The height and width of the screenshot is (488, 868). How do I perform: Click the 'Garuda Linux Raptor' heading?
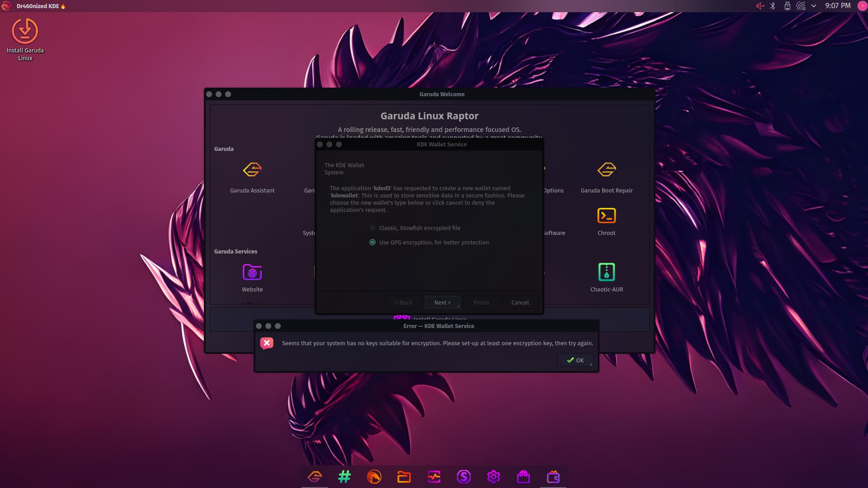(x=429, y=116)
